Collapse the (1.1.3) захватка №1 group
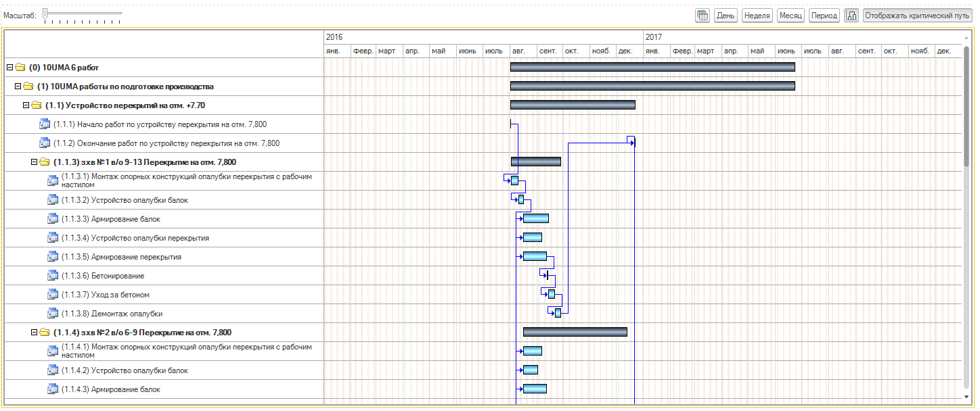The image size is (980, 411). click(34, 162)
